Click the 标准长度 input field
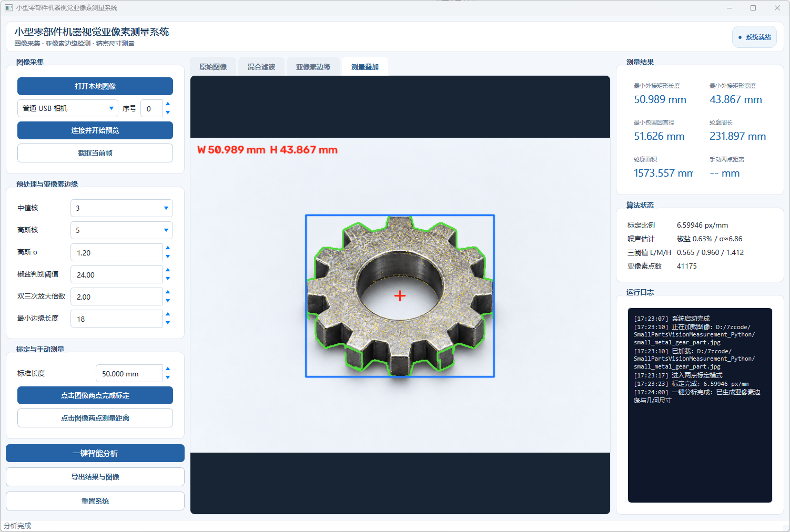This screenshot has width=790, height=532. (x=129, y=374)
